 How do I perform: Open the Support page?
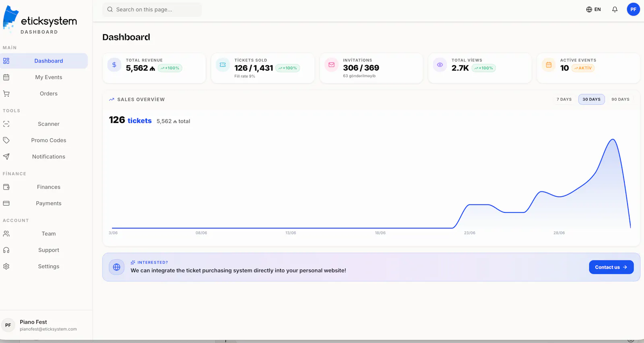point(44,250)
